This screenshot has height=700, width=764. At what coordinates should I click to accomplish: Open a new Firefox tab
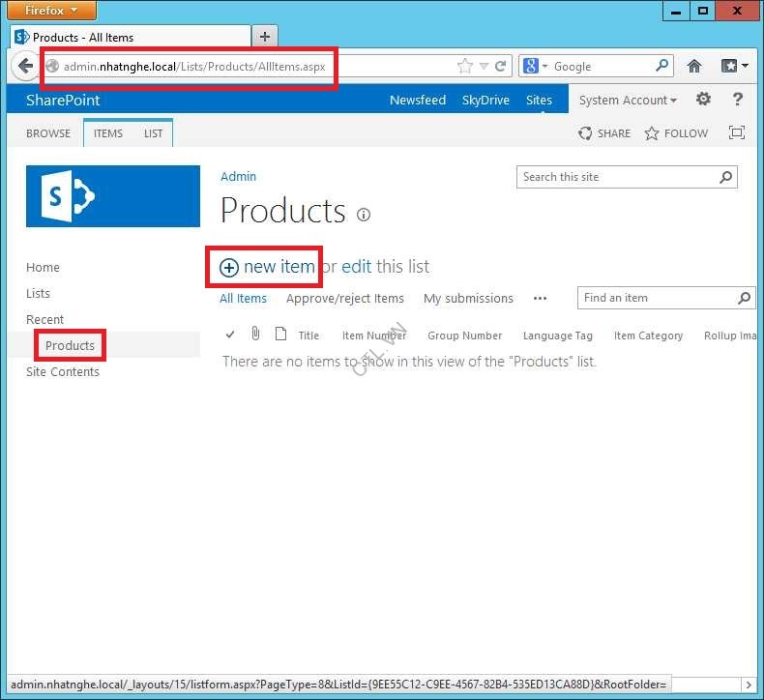(264, 37)
